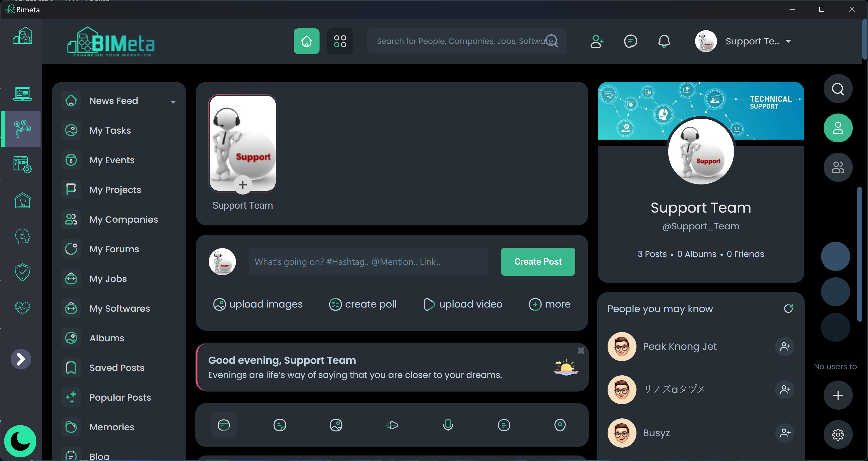Viewport: 868px width, 461px height.
Task: Select the video posts filter tab
Action: [392, 425]
